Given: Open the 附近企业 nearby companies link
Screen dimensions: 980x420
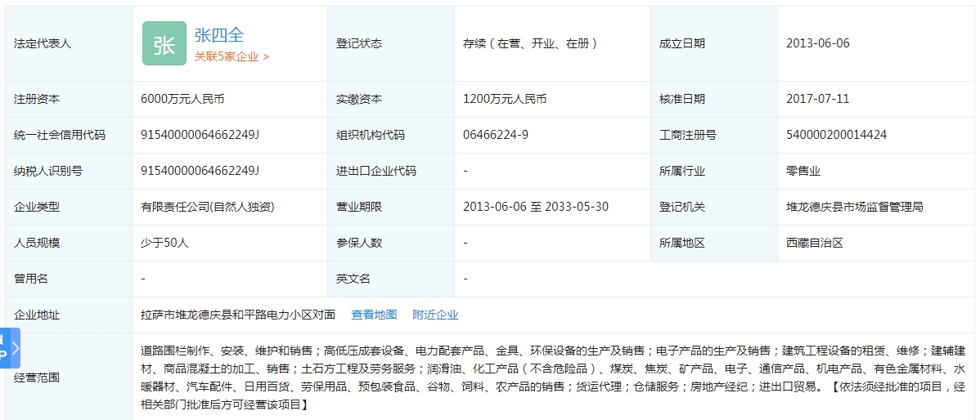Looking at the screenshot, I should point(435,315).
